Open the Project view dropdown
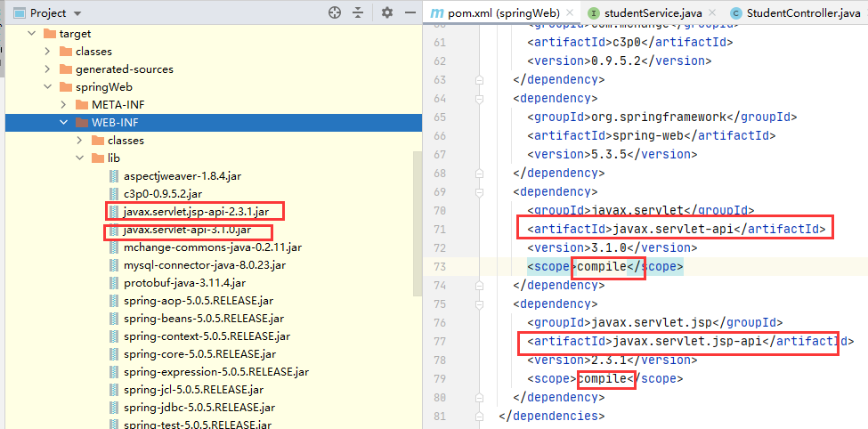Image resolution: width=868 pixels, height=429 pixels. click(x=77, y=13)
